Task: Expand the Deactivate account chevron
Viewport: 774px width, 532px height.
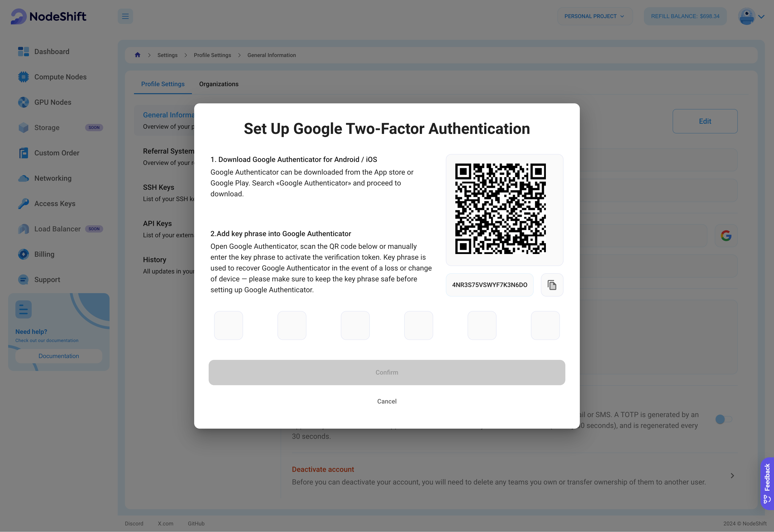Action: (732, 476)
